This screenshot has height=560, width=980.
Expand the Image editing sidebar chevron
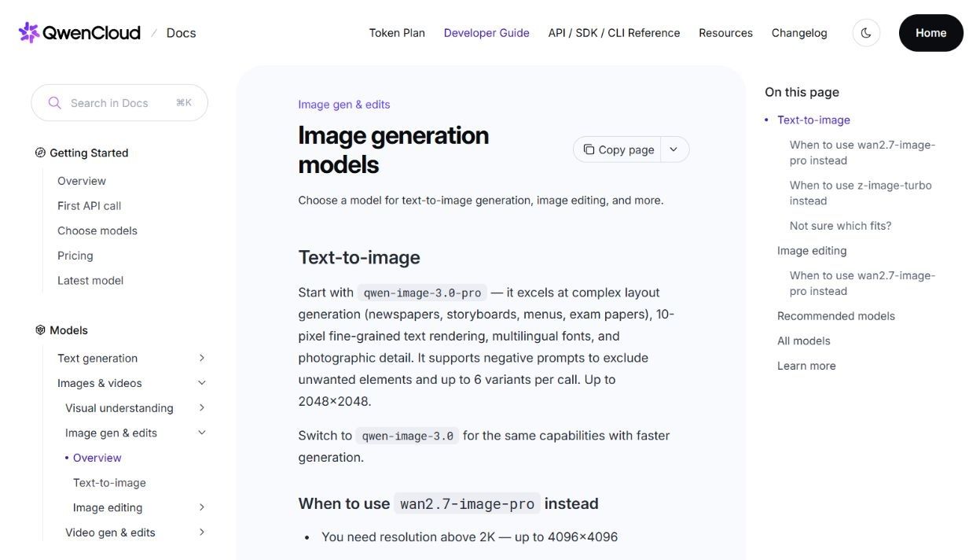[x=202, y=507]
